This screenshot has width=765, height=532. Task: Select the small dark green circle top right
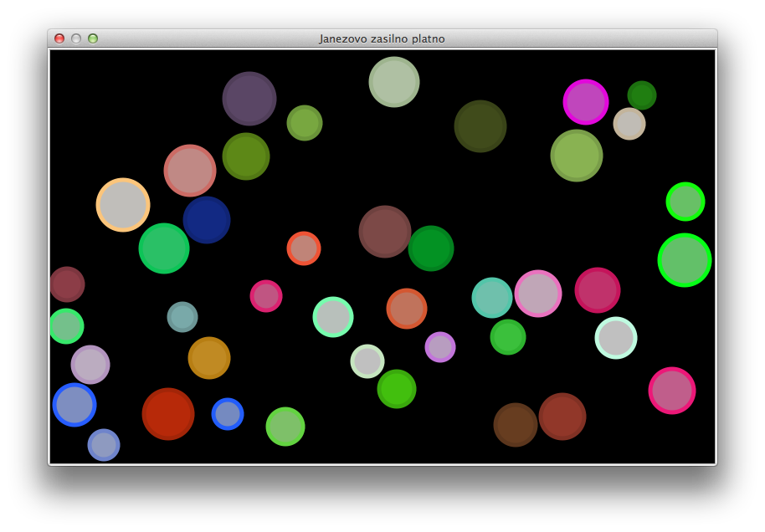point(642,95)
